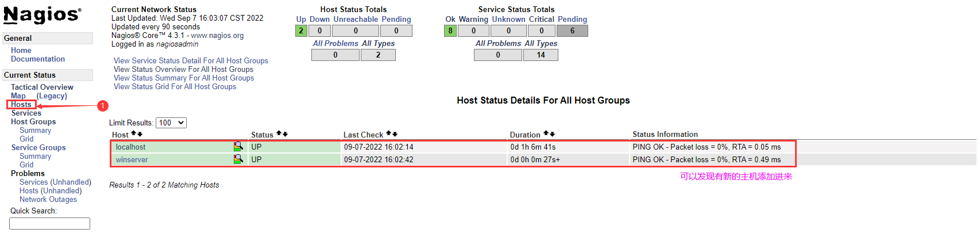Click the host Pending header link
The image size is (980, 233).
coord(396,19)
